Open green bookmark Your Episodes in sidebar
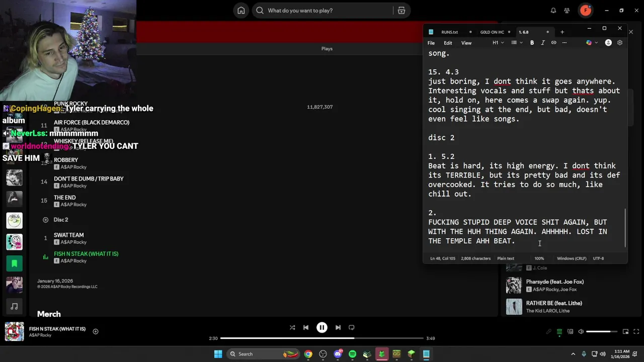644x362 pixels. click(x=14, y=263)
